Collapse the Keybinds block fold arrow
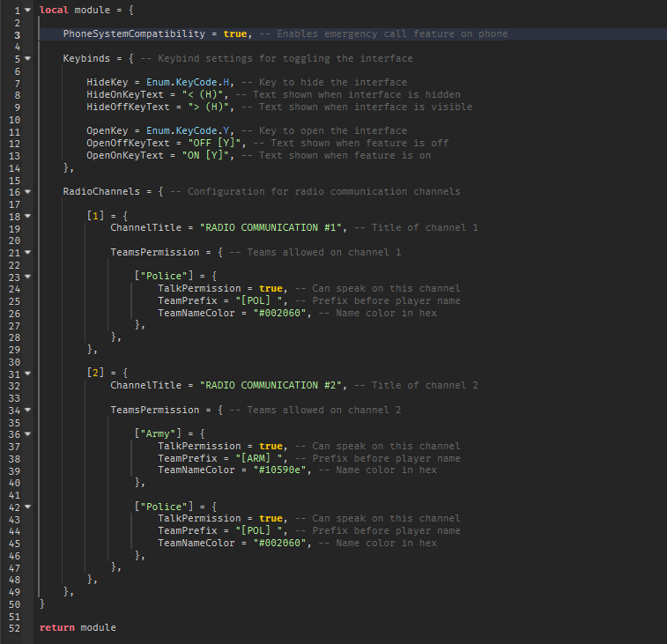This screenshot has width=667, height=644. point(28,58)
